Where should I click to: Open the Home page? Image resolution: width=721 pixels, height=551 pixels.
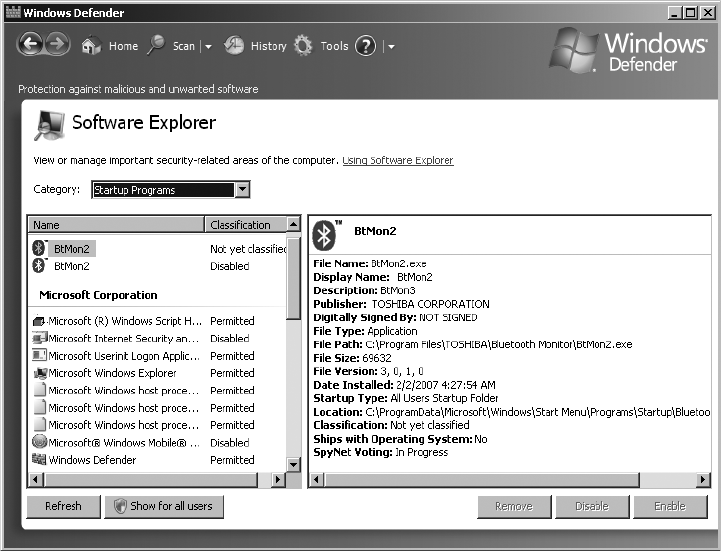click(x=123, y=46)
